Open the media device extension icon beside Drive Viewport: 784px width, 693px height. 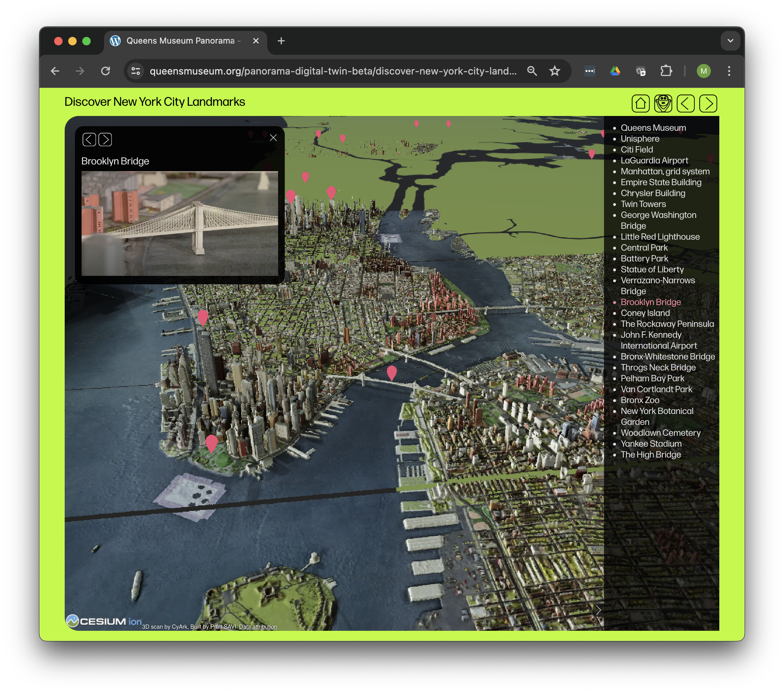click(x=641, y=71)
